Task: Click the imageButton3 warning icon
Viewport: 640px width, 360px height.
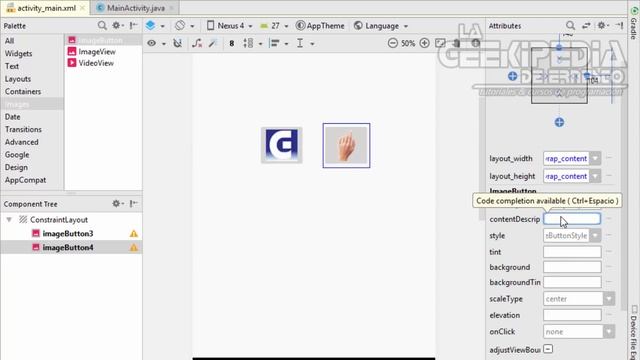Action: (133, 233)
